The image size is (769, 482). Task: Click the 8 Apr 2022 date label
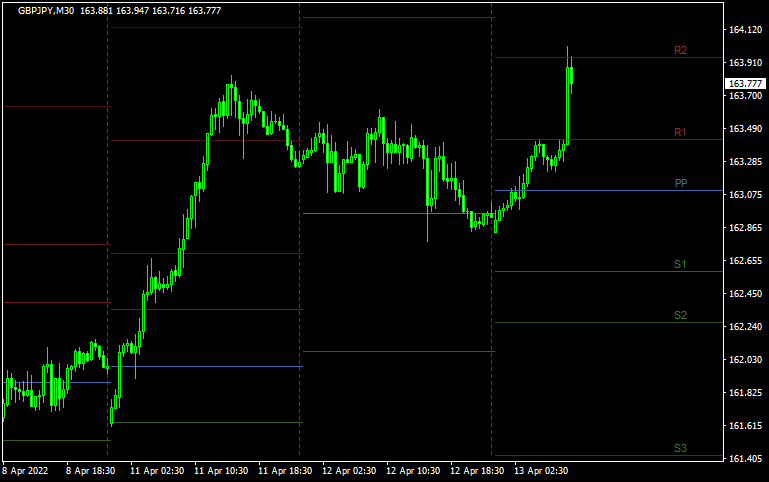click(26, 470)
